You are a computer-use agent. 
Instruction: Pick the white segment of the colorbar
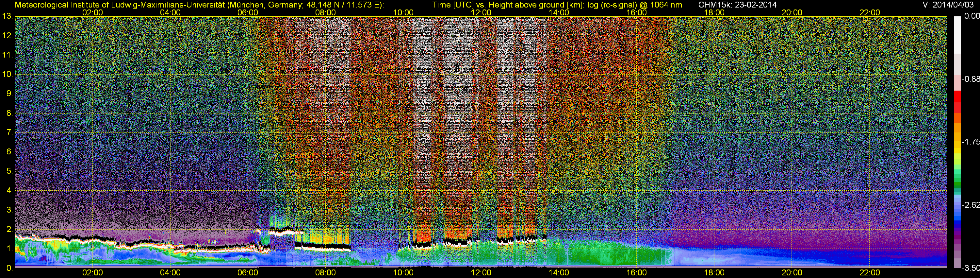pyautogui.click(x=957, y=35)
